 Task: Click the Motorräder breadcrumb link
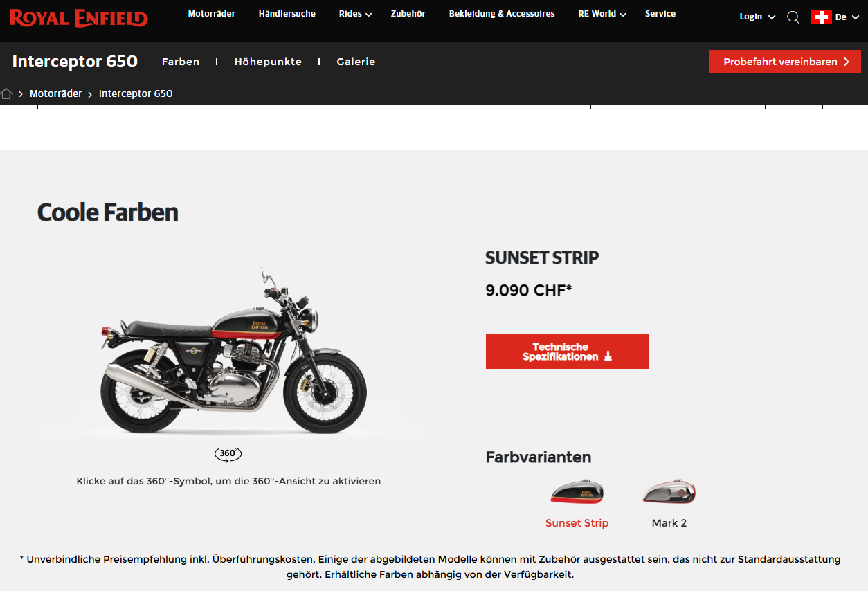56,93
